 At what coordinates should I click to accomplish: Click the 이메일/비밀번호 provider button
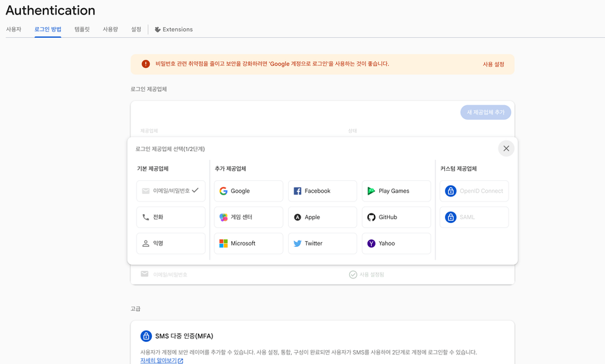pos(171,191)
